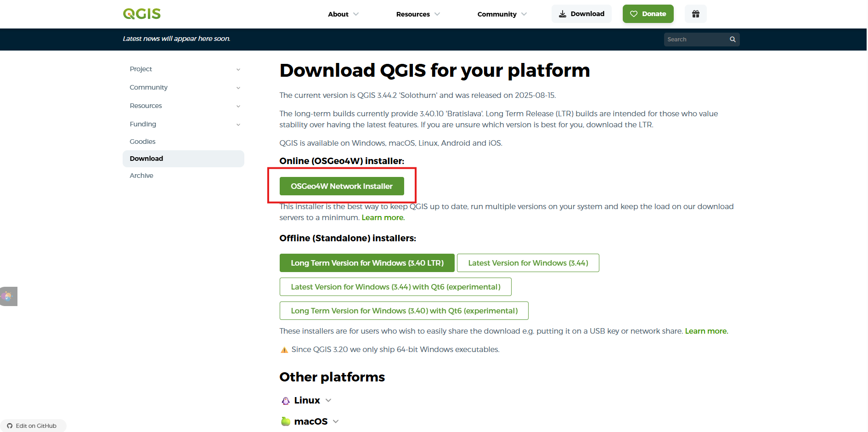Screen dimensions: 868x432
Task: Click the GitHub icon at bottom left
Action: (x=10, y=426)
